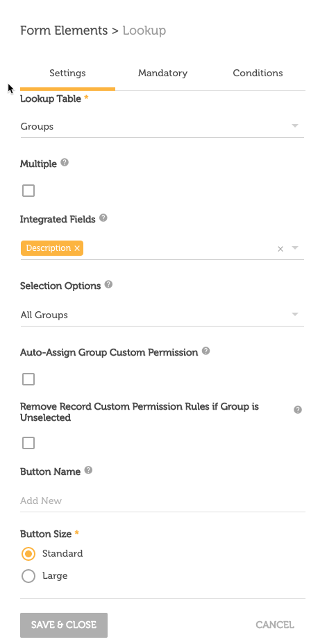
Task: Show the Button Name help icon
Action: coord(88,470)
